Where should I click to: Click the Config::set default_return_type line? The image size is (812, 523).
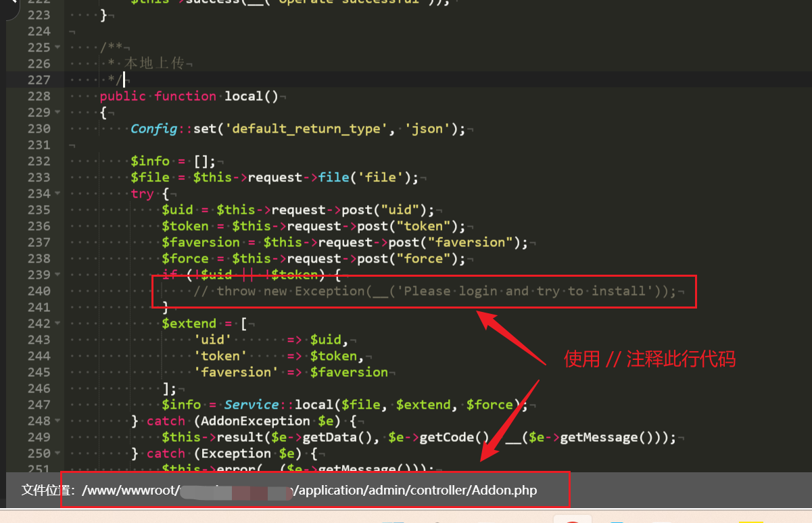pyautogui.click(x=297, y=129)
